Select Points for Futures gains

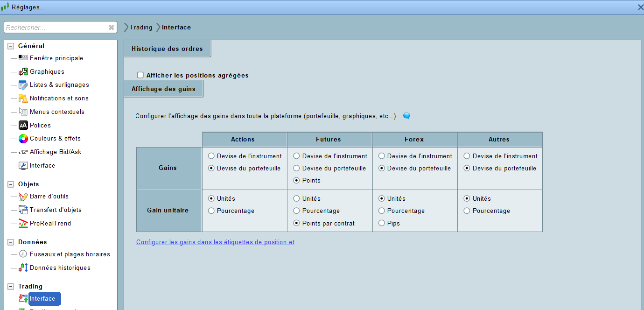[296, 181]
